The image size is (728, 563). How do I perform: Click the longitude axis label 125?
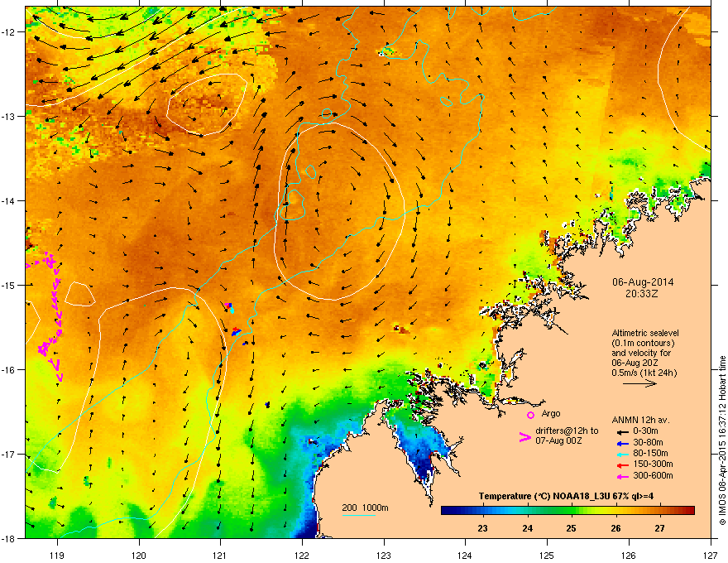(547, 555)
